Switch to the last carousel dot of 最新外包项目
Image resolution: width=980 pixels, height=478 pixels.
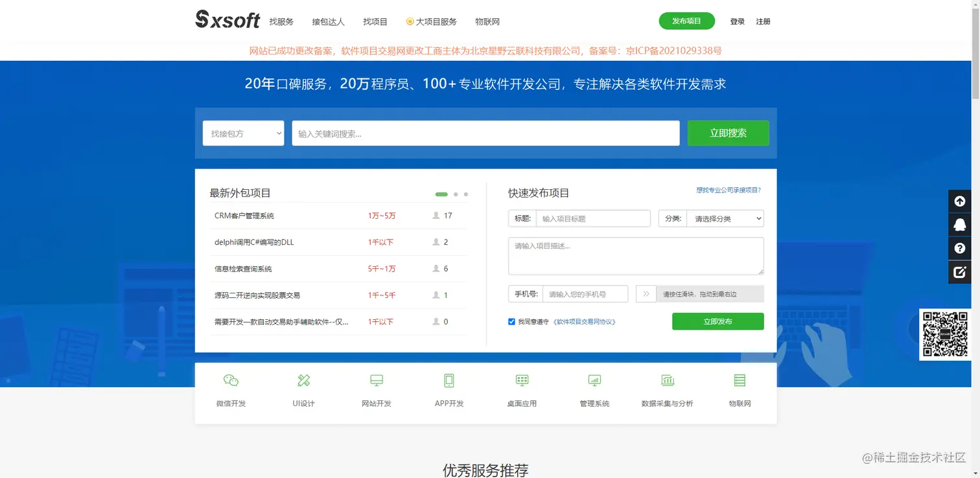point(466,194)
